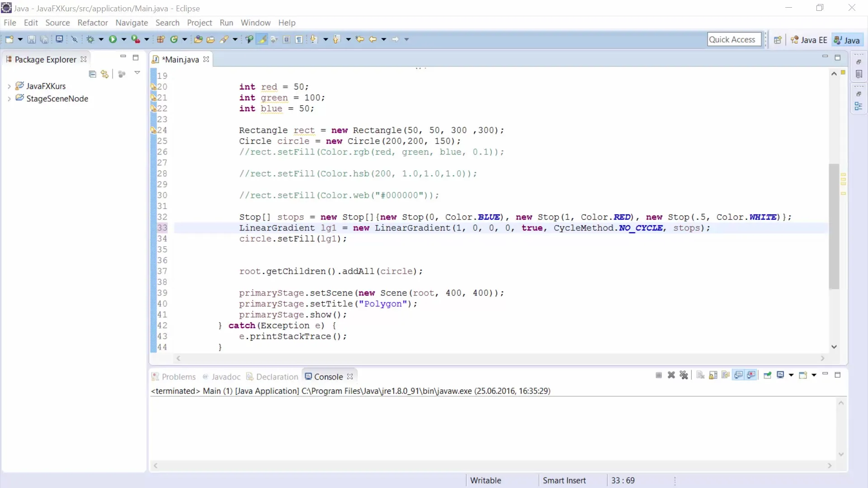Click the Open Perspective icon
The image size is (868, 488).
click(x=778, y=40)
